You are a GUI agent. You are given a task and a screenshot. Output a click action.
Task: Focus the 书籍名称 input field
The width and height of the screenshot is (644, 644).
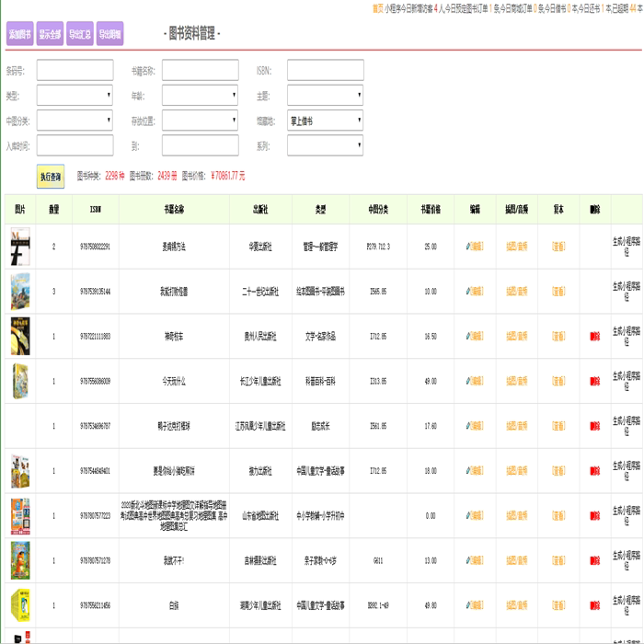pos(200,70)
